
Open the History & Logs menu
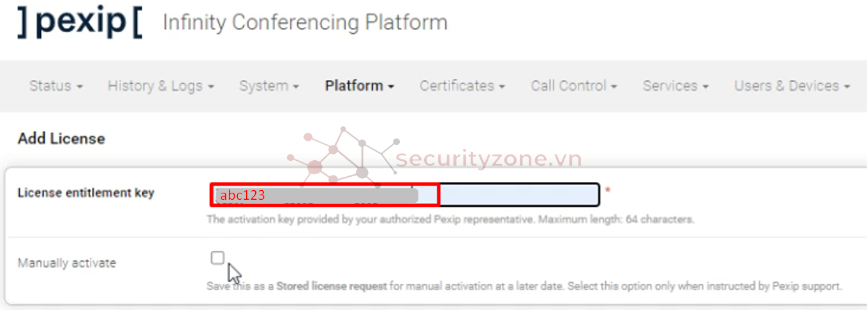click(161, 86)
